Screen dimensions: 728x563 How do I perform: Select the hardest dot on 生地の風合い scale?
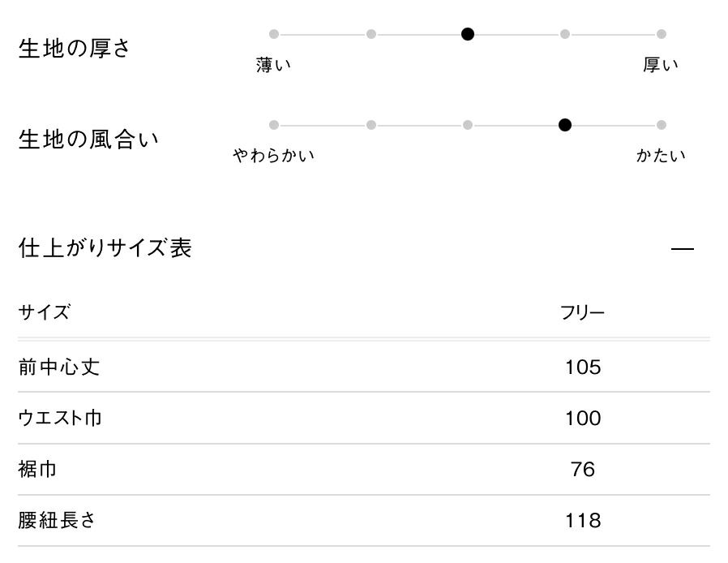coord(662,125)
